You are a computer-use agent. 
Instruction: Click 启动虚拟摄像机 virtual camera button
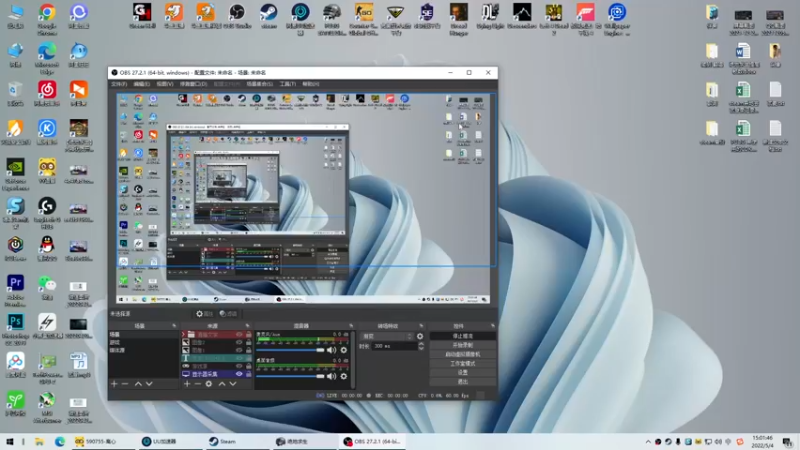click(462, 355)
